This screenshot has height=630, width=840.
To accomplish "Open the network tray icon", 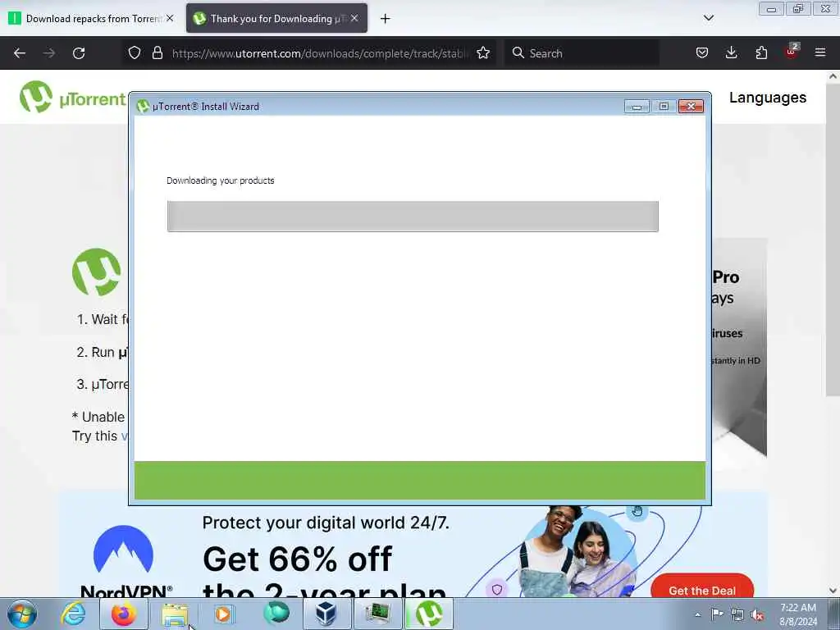I will (737, 614).
